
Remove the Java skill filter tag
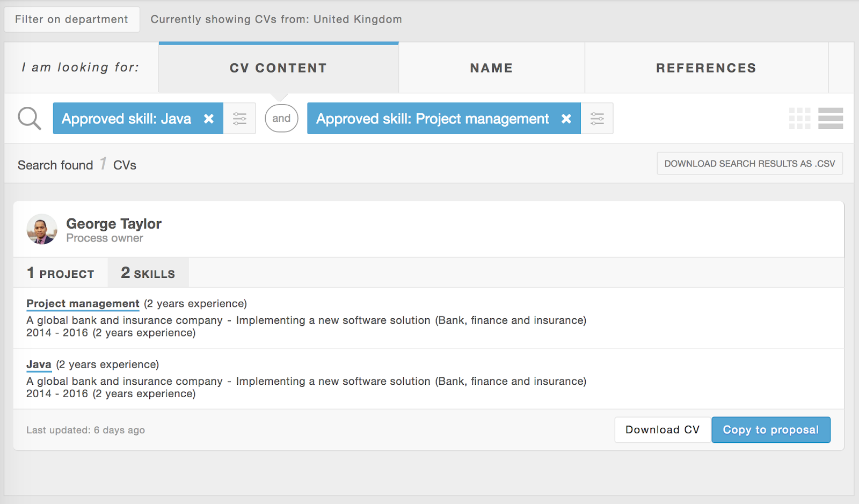(x=209, y=119)
